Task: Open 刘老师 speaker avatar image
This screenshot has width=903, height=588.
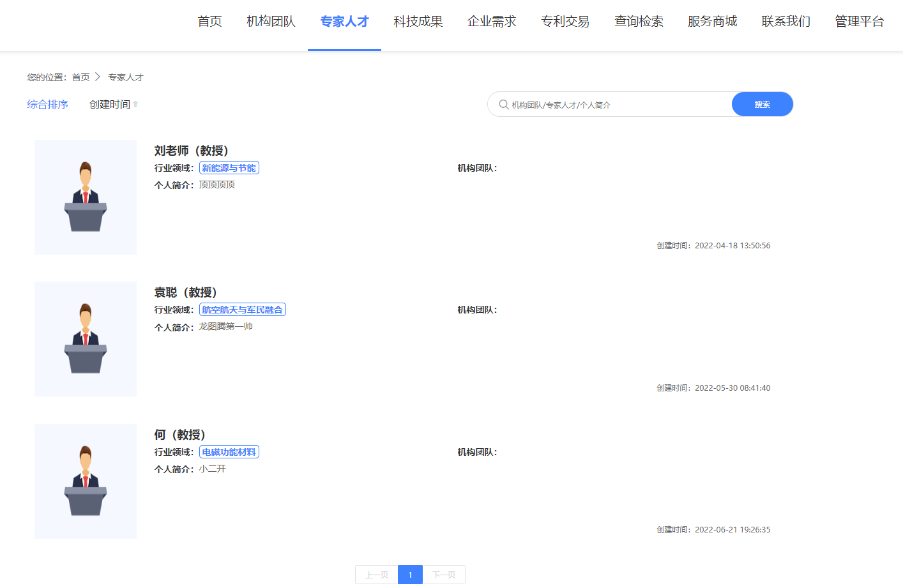Action: pyautogui.click(x=86, y=197)
